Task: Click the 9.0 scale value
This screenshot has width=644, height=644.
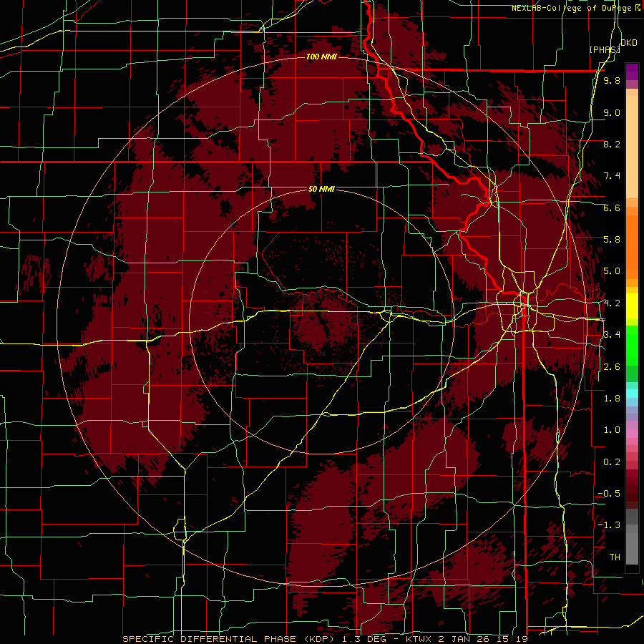Action: [x=612, y=112]
